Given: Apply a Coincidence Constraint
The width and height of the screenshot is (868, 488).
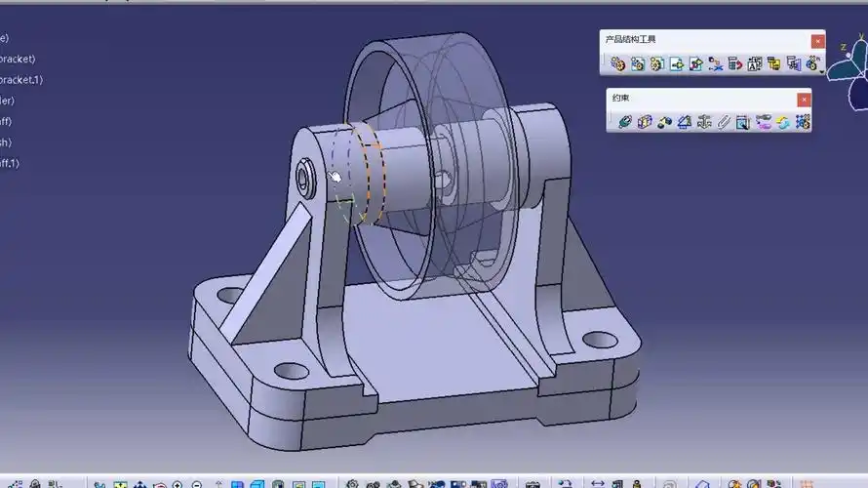Looking at the screenshot, I should [625, 122].
